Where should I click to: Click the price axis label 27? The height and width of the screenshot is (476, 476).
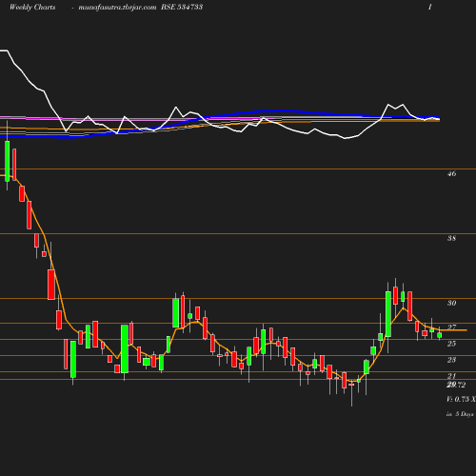[451, 327]
